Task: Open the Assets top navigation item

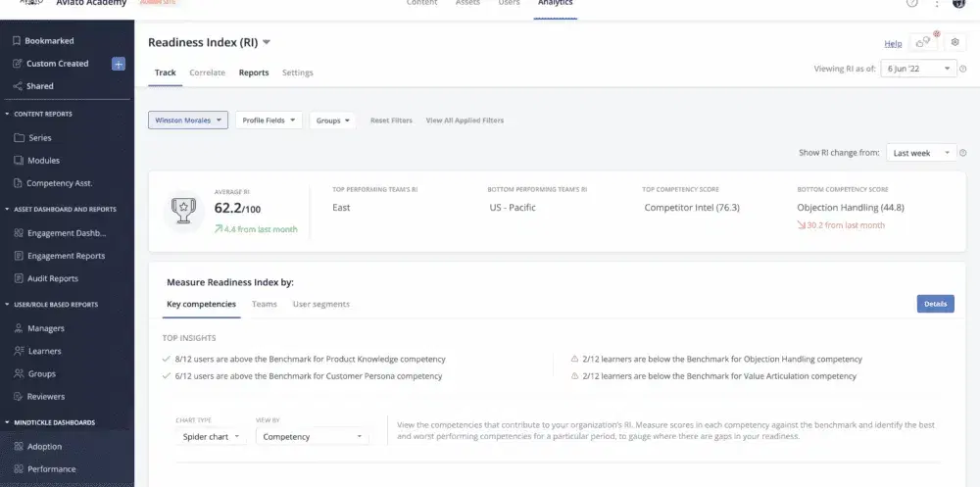Action: click(x=467, y=3)
